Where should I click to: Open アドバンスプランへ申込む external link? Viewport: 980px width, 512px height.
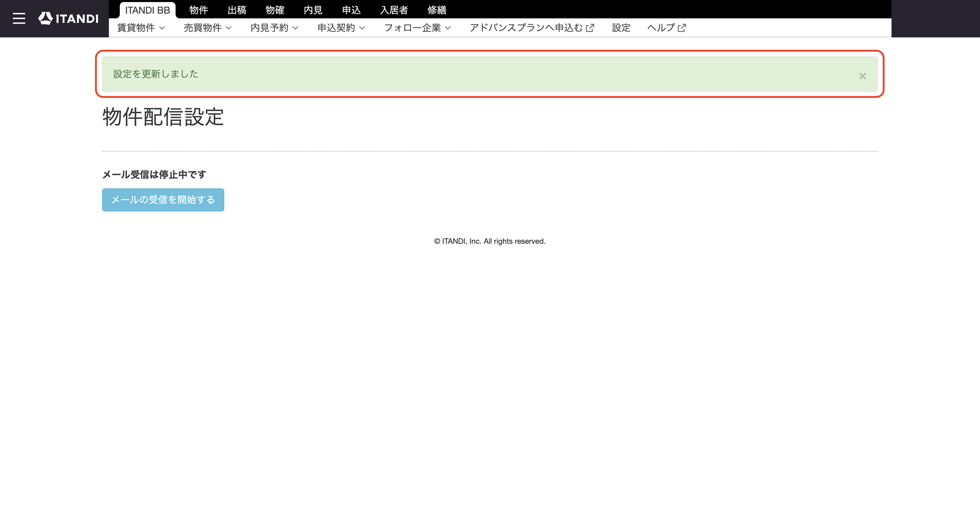coord(532,28)
